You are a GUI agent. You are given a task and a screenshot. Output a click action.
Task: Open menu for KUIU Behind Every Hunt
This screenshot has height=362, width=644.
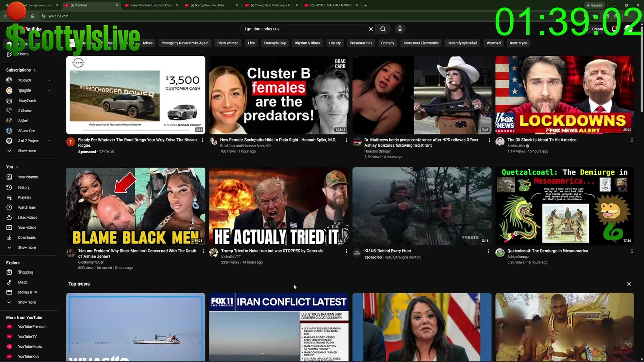point(488,251)
